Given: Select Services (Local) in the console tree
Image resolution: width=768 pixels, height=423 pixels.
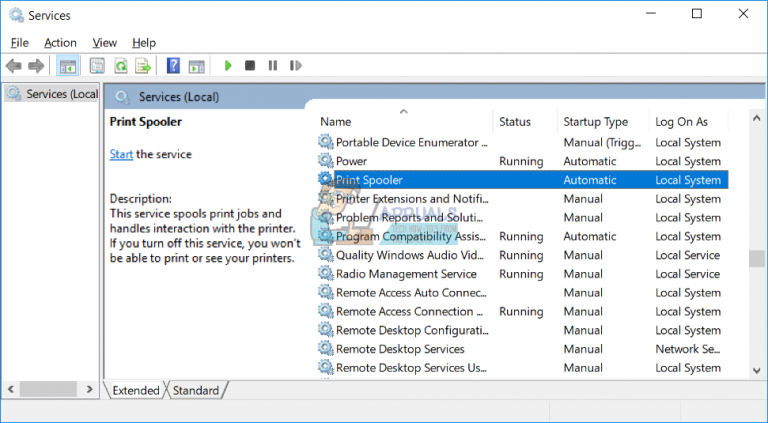Looking at the screenshot, I should [51, 94].
